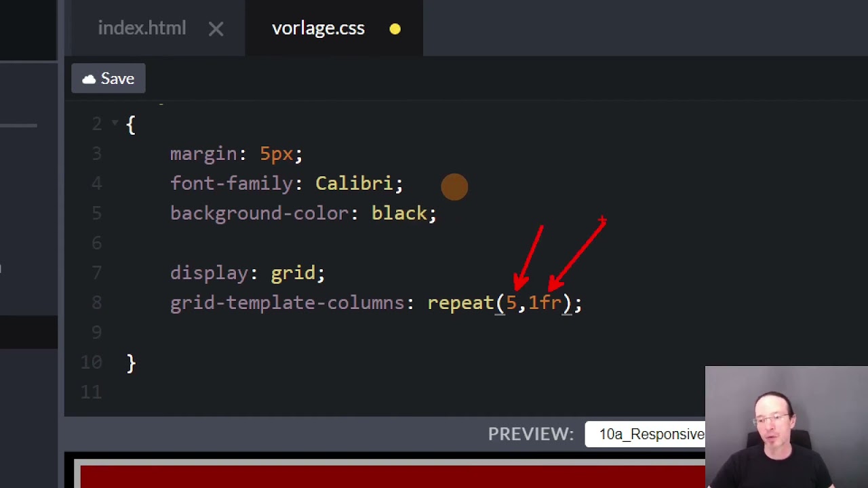Screen dimensions: 868x488
Task: Collapse the code block at line 2
Action: point(115,123)
